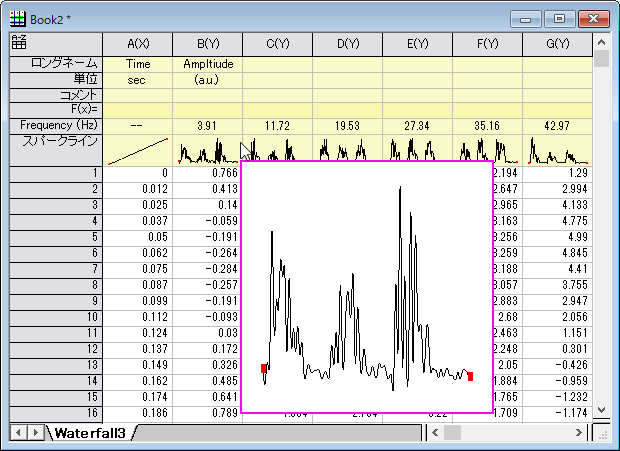Select the Frequency (Hz) row label
Viewport: 620px width, 451px height.
pos(56,126)
